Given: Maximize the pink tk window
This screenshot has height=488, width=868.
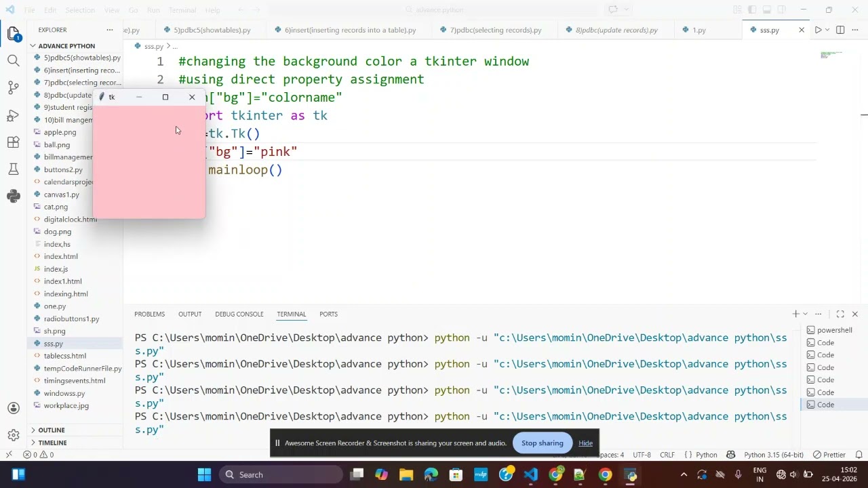Looking at the screenshot, I should tap(165, 97).
